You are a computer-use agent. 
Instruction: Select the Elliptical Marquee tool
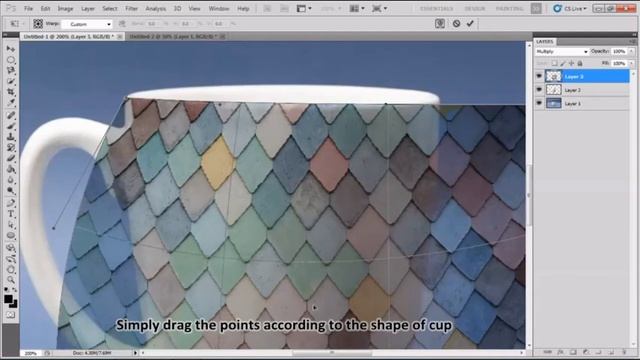11,60
